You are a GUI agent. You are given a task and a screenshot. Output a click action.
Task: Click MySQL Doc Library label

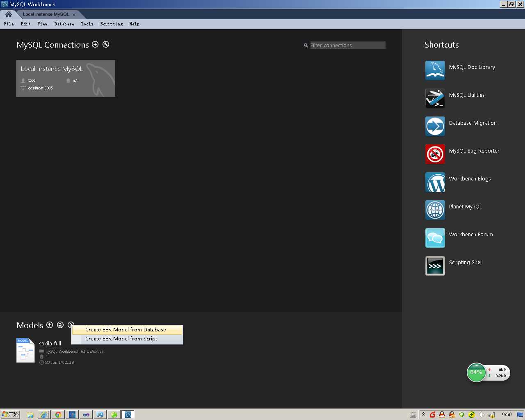[x=472, y=67]
